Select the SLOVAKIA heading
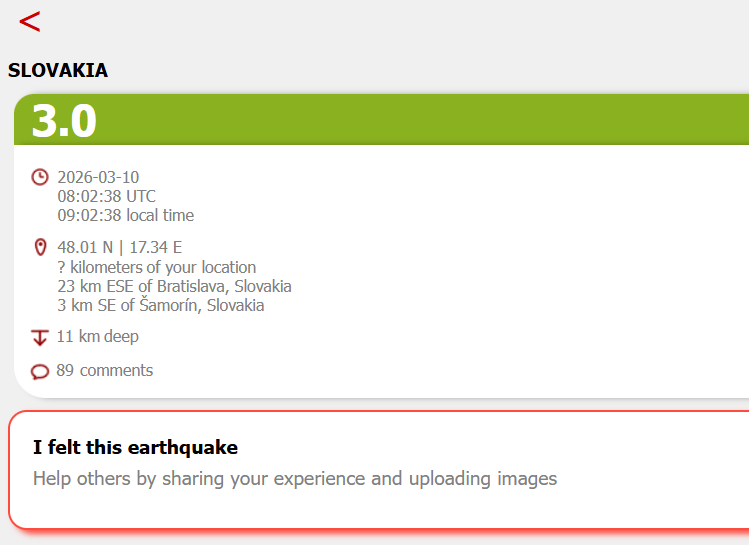The width and height of the screenshot is (749, 545). tap(58, 71)
